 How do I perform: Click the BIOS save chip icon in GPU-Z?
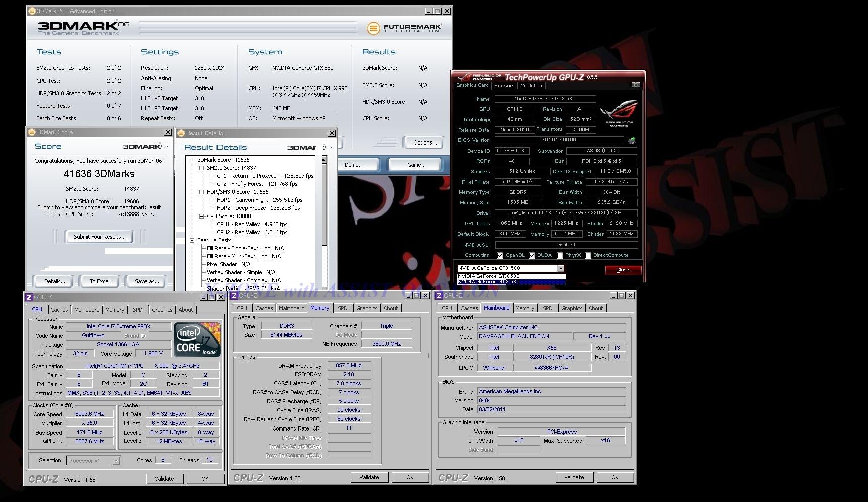tap(631, 140)
